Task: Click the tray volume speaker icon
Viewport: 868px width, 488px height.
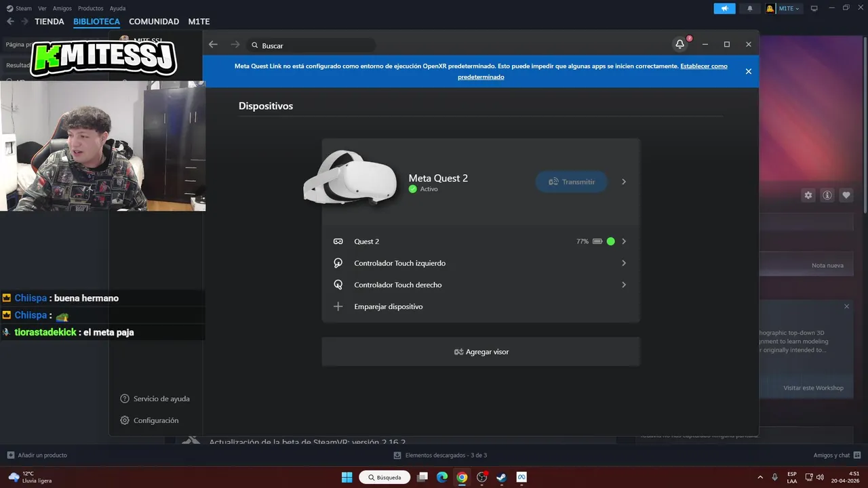Action: click(x=821, y=477)
